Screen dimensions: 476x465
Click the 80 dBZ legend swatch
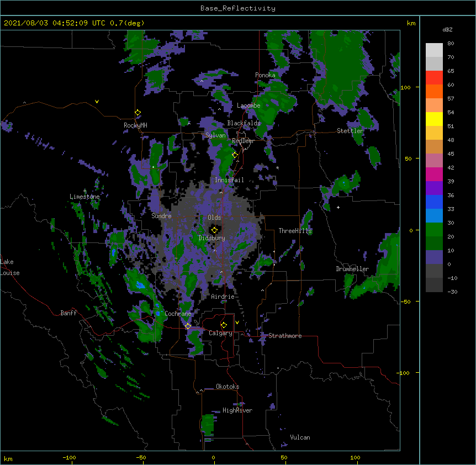point(434,50)
